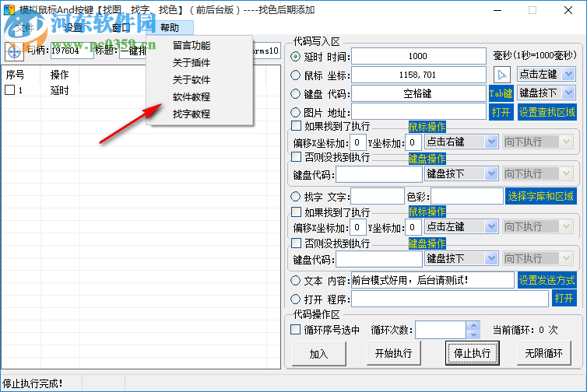
Task: Increase loop count with the up arrow
Action: [473, 325]
